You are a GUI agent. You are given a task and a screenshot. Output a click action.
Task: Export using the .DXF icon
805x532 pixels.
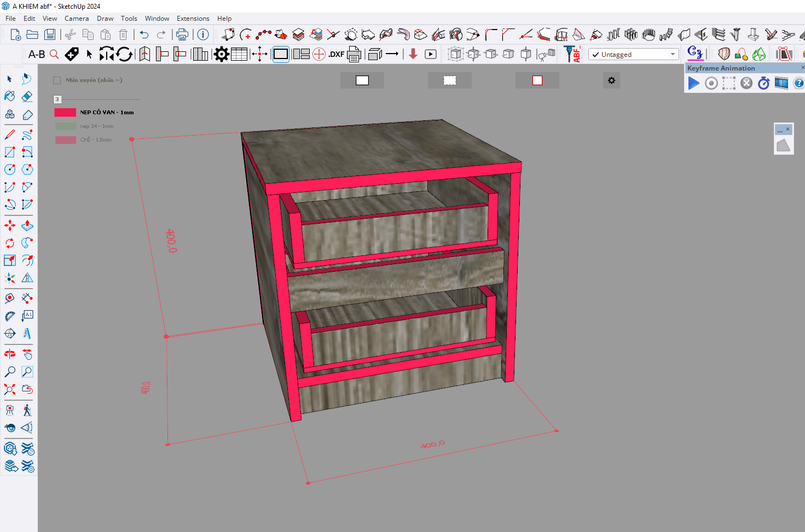[336, 54]
